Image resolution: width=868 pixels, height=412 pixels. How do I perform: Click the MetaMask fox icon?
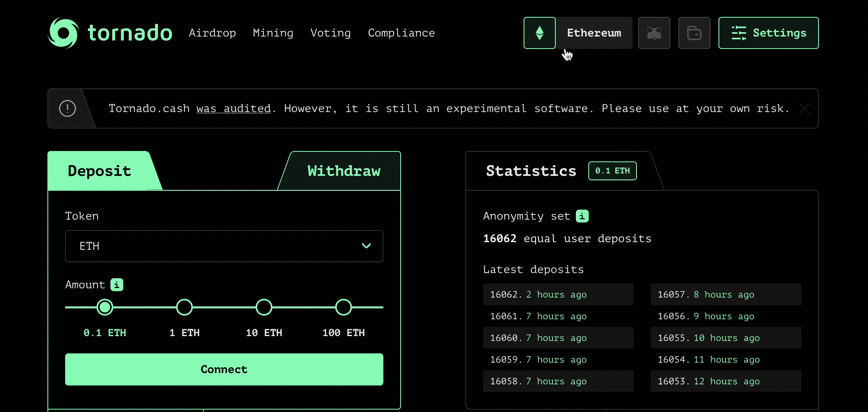click(654, 33)
